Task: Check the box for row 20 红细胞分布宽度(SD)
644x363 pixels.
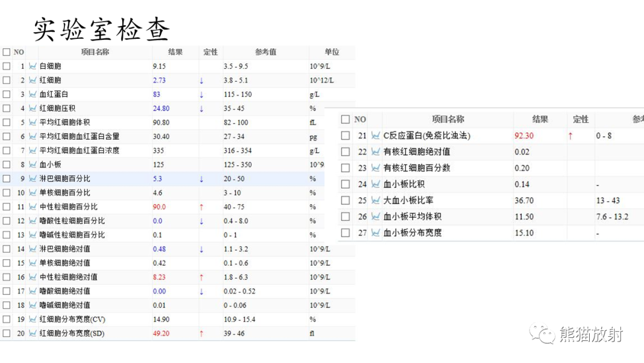Action: [7, 333]
